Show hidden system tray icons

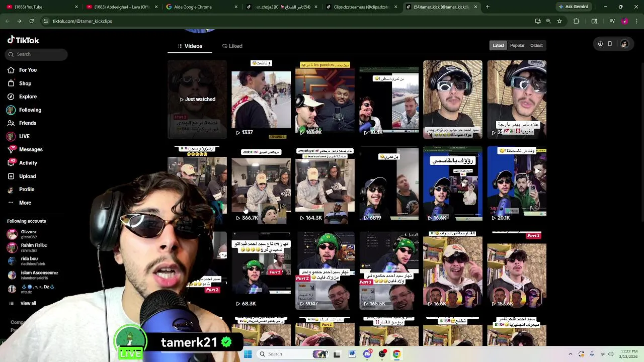click(570, 354)
